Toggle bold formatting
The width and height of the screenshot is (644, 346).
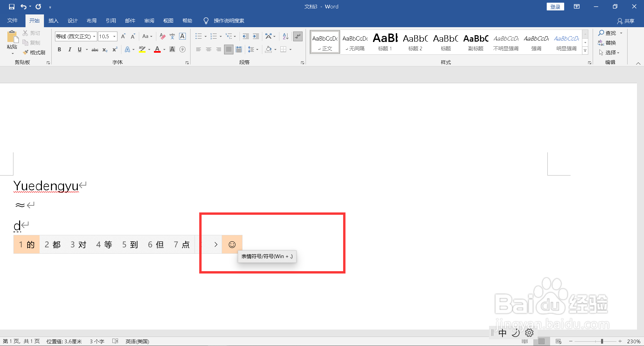click(59, 50)
